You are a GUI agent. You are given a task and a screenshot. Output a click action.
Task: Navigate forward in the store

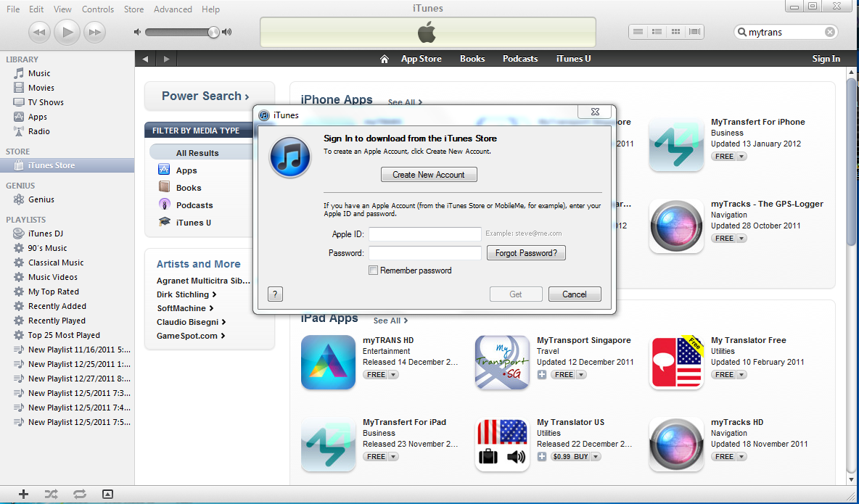(x=167, y=59)
